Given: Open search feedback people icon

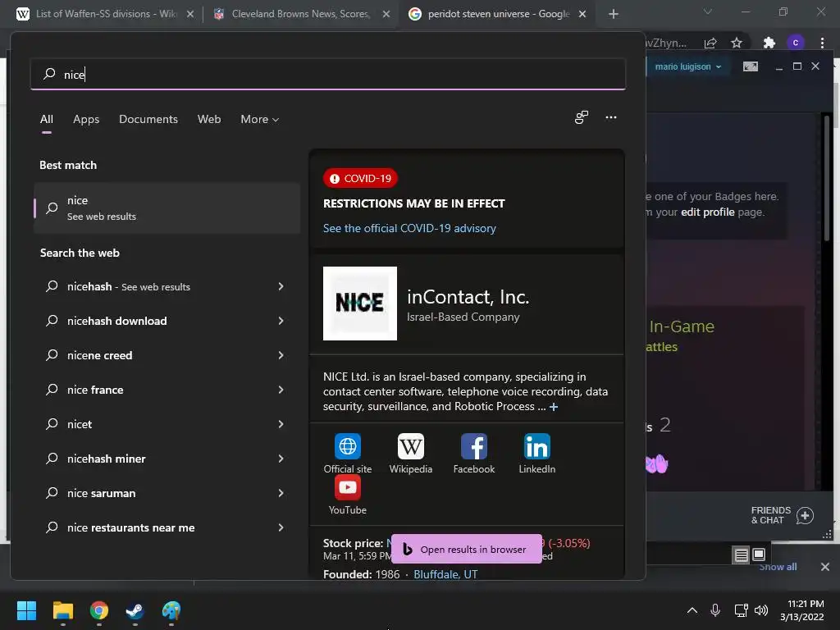Looking at the screenshot, I should pyautogui.click(x=582, y=117).
